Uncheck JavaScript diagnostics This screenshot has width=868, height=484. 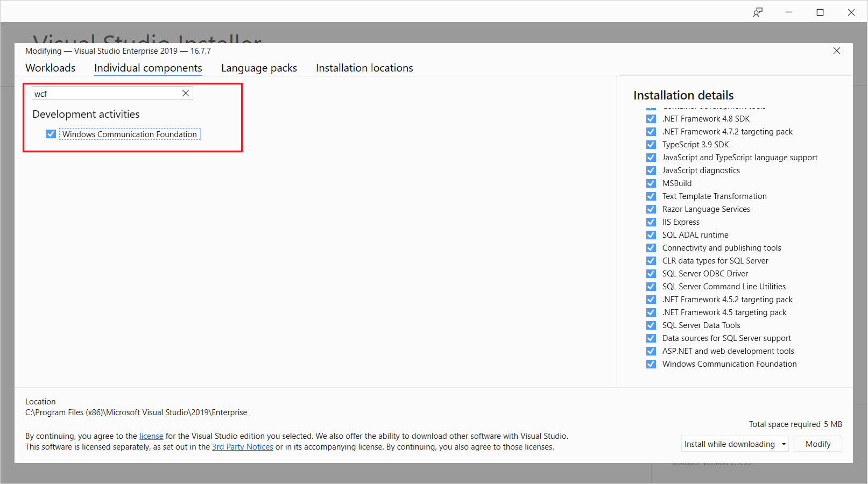pos(651,170)
